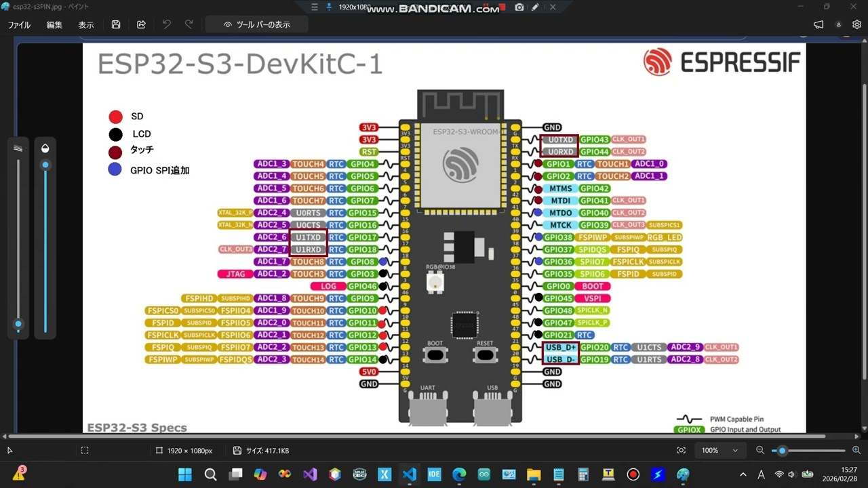Open the account profile avatar in Paint
The height and width of the screenshot is (488, 868).
point(838,24)
